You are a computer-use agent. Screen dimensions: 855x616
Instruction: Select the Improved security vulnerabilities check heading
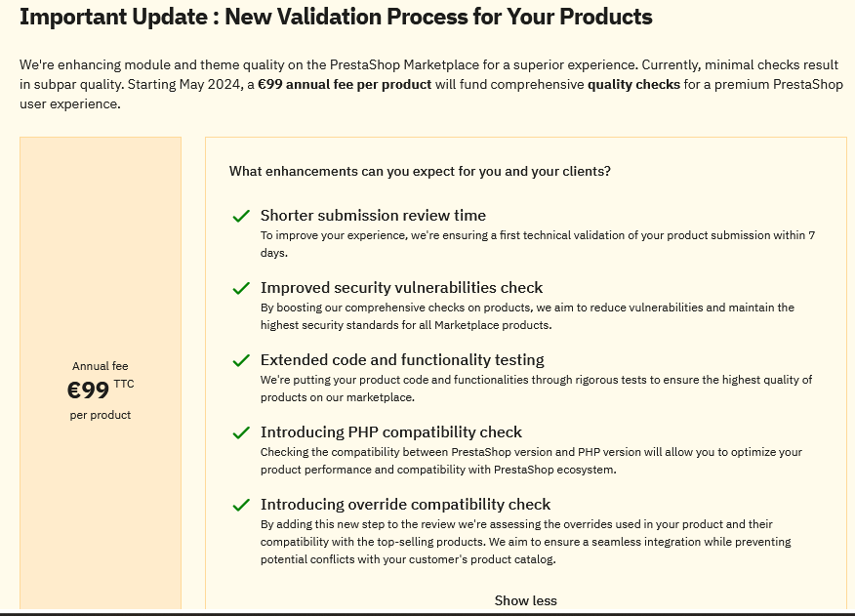coord(401,288)
